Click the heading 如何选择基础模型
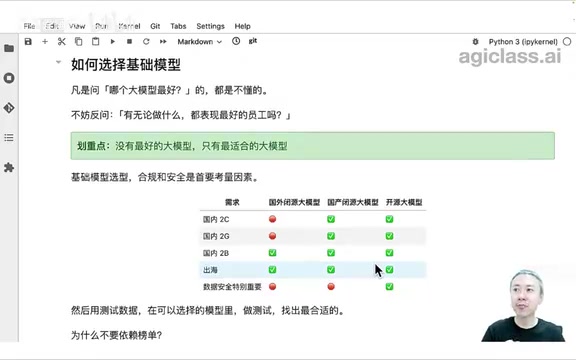This screenshot has width=576, height=360. coord(126,65)
